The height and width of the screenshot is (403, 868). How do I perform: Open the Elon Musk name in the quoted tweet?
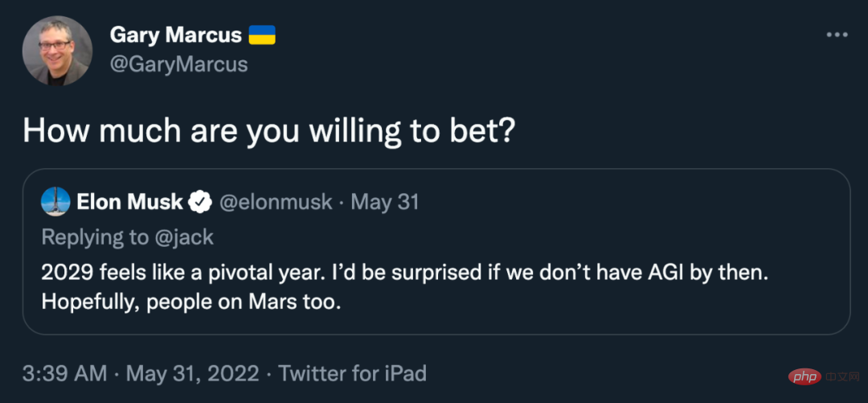129,201
